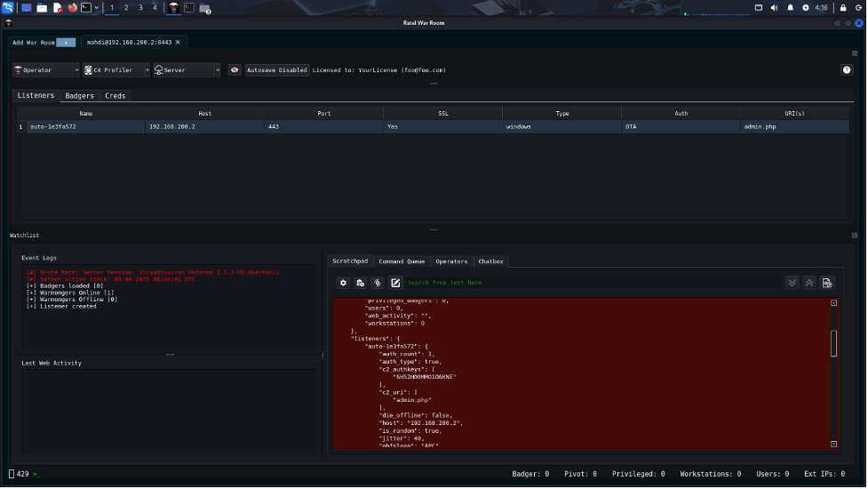Screen dimensions: 868x489
Task: Expand the Operator dropdown arrow
Action: click(76, 69)
